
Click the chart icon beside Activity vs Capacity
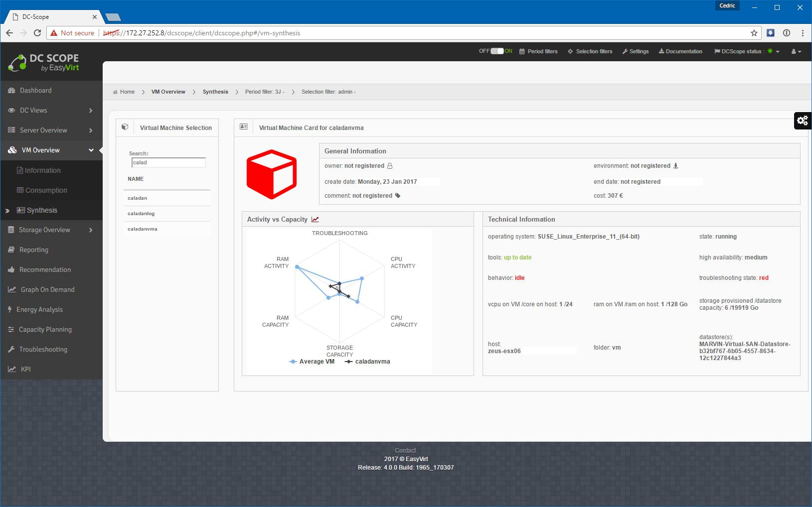point(315,220)
